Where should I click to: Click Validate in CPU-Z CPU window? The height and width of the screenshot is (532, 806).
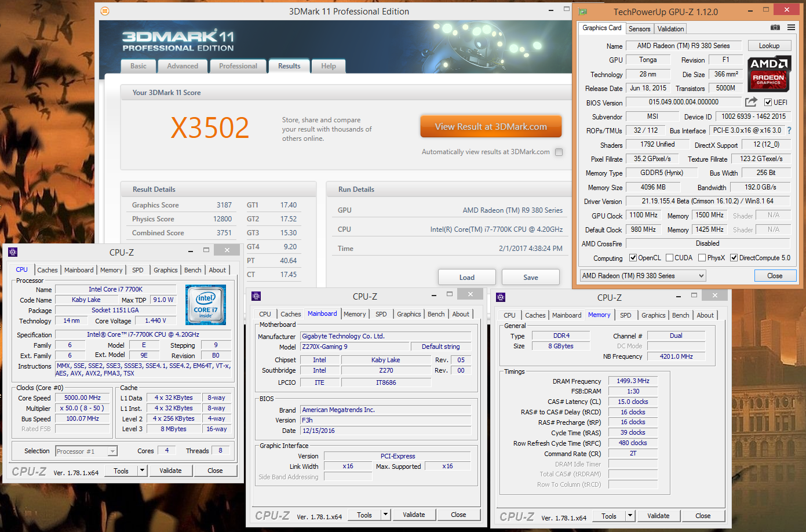[170, 471]
